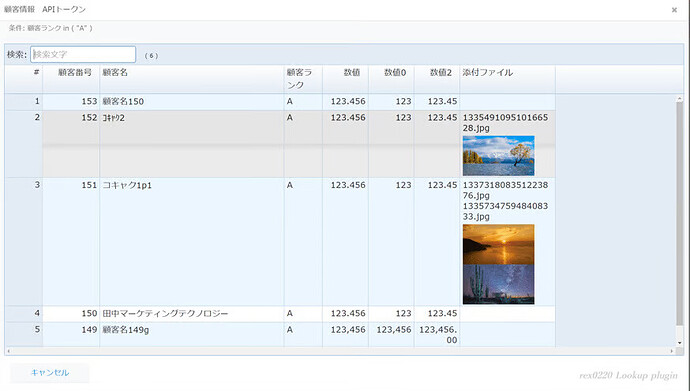Click the vertical scrollbar thumb
This screenshot has width=690, height=391.
pyautogui.click(x=679, y=213)
